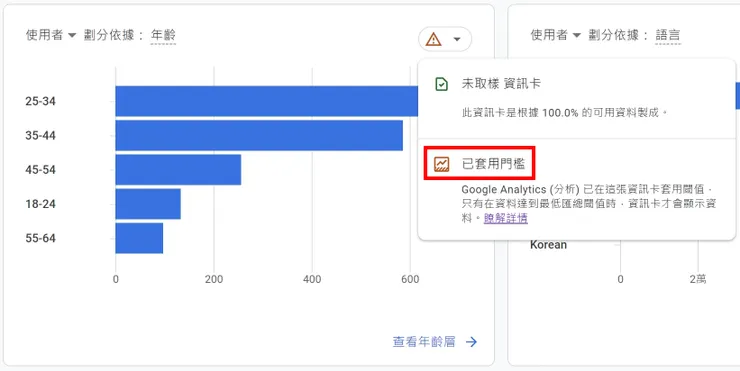Click the 劃分依據 label on language card
740x371 pixels.
pyautogui.click(x=619, y=35)
